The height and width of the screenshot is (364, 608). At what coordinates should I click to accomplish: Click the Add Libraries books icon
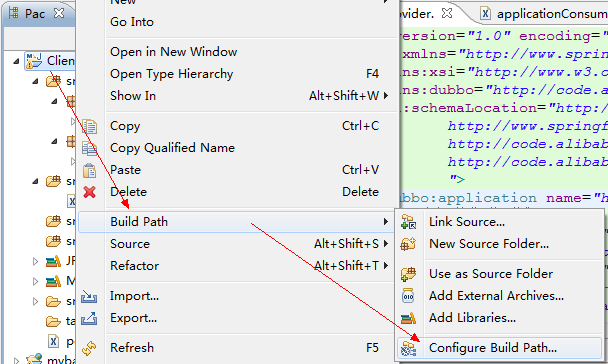(x=408, y=318)
